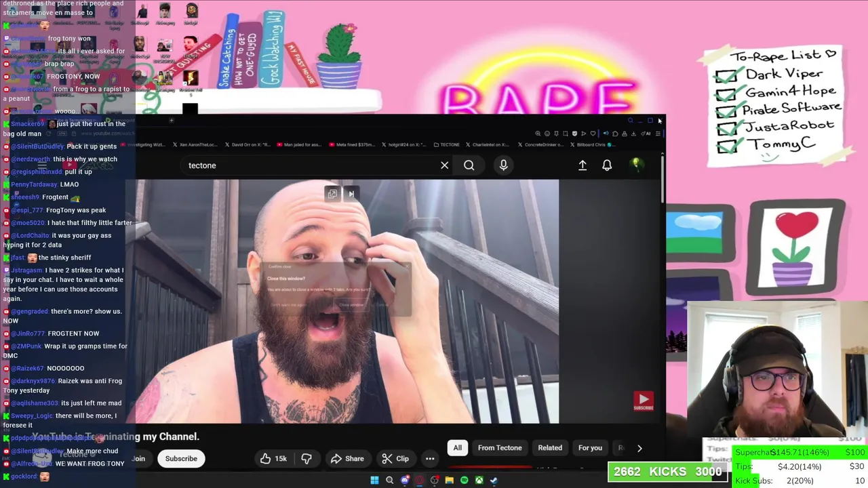The width and height of the screenshot is (868, 488).
Task: Select the Related filter chip
Action: (x=550, y=448)
